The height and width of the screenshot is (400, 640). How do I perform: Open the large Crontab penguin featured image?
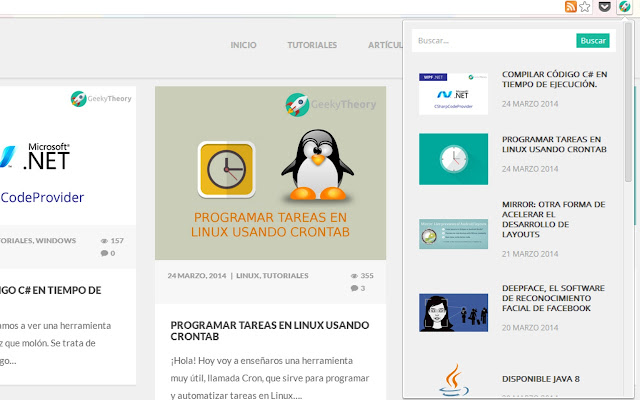pyautogui.click(x=270, y=173)
